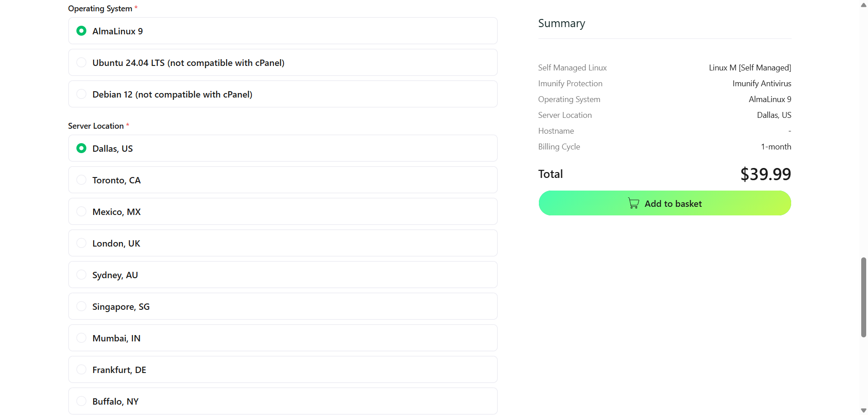
Task: Choose Ubuntu 24.04 LTS operating system
Action: coord(283,62)
